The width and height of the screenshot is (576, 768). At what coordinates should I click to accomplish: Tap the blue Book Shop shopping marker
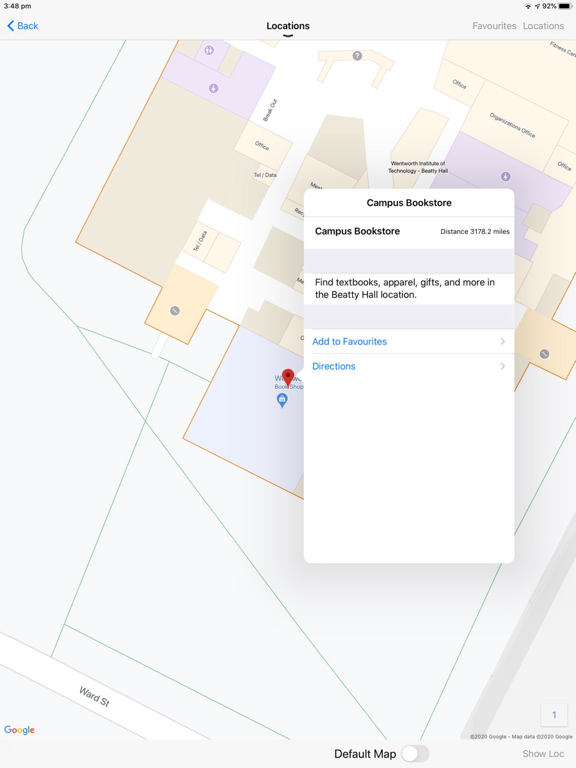point(282,400)
